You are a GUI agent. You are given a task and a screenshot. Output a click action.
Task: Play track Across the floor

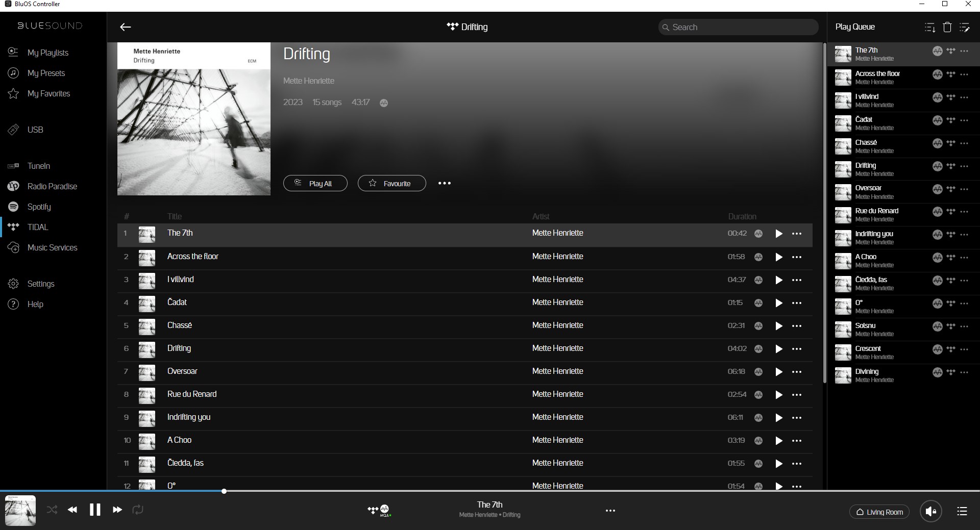click(779, 257)
